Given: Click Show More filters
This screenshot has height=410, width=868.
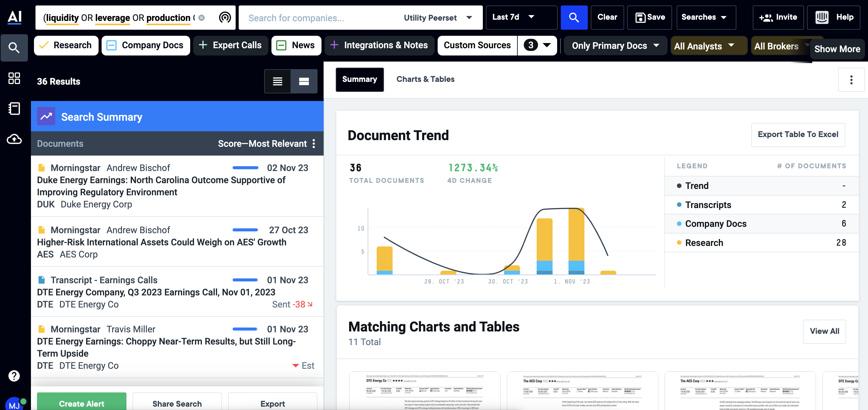Looking at the screenshot, I should coord(837,49).
